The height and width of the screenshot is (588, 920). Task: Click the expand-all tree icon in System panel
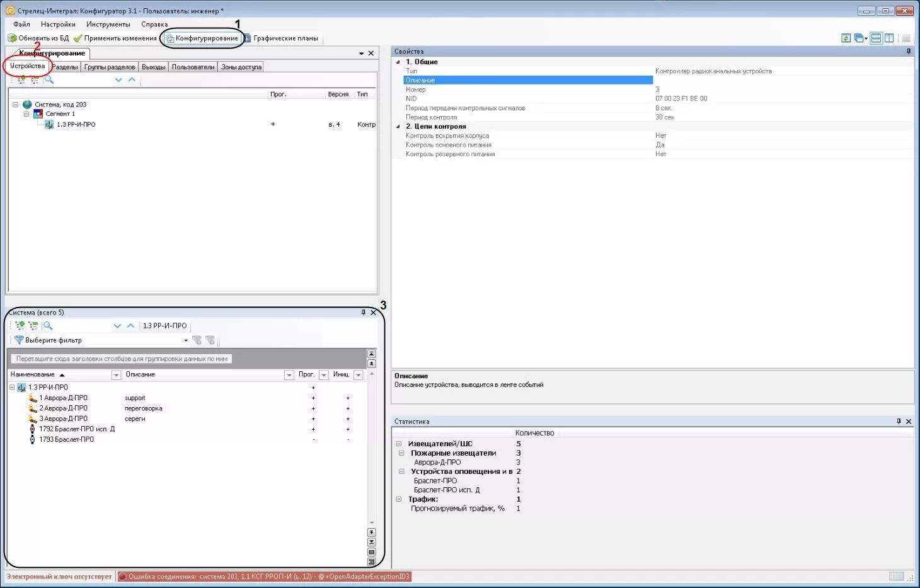[20, 326]
